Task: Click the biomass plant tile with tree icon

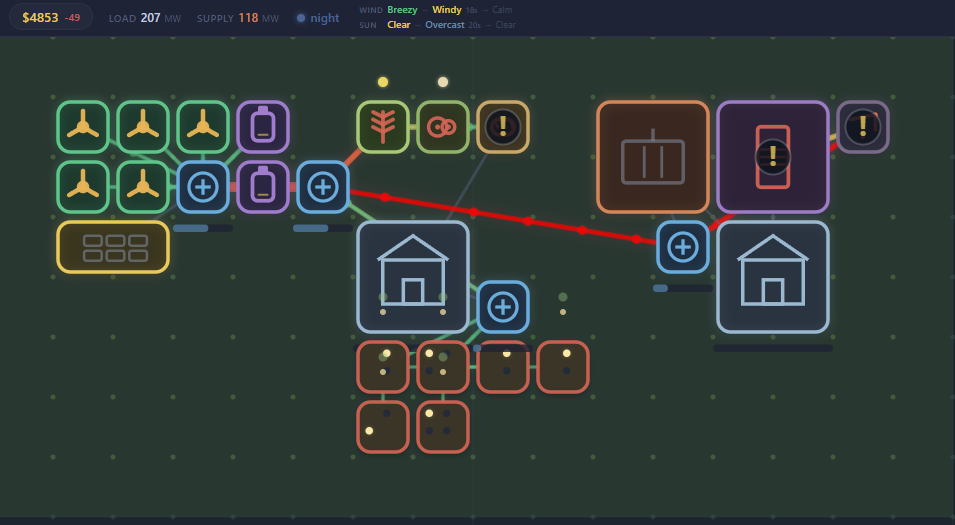Action: (x=382, y=127)
